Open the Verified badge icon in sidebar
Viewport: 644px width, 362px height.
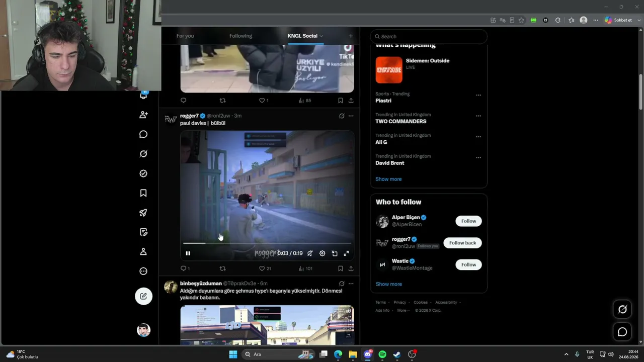point(143,173)
